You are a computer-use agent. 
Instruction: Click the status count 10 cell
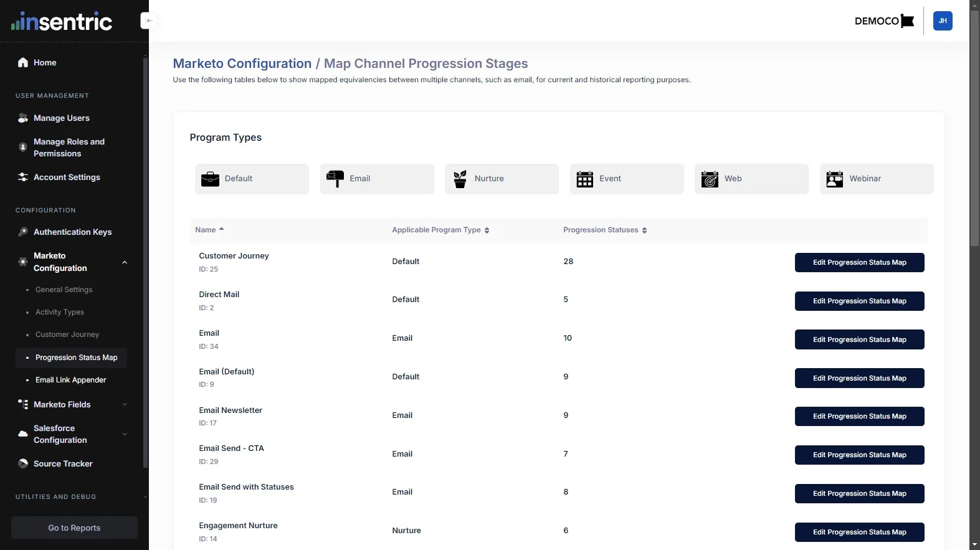568,338
